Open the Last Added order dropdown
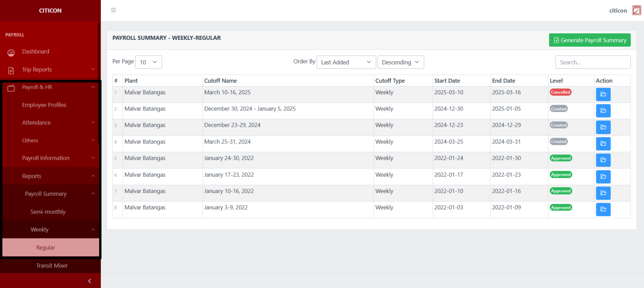The image size is (644, 288). point(346,62)
